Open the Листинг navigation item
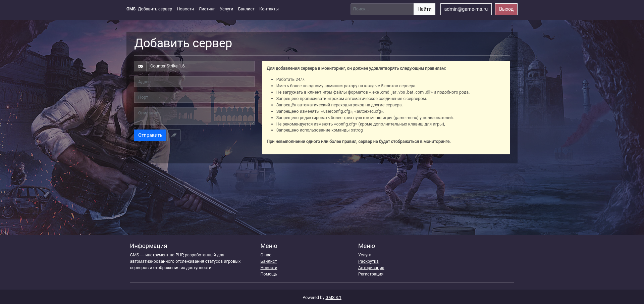Image resolution: width=644 pixels, height=304 pixels. [207, 9]
